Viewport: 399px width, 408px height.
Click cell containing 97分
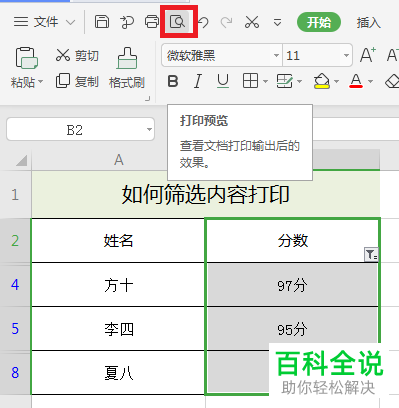coord(292,285)
